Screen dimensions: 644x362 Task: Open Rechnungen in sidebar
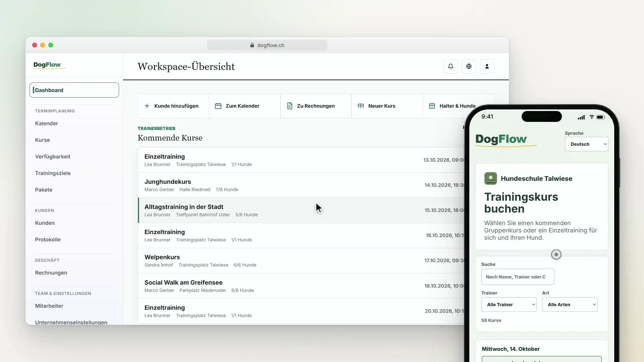pyautogui.click(x=51, y=273)
